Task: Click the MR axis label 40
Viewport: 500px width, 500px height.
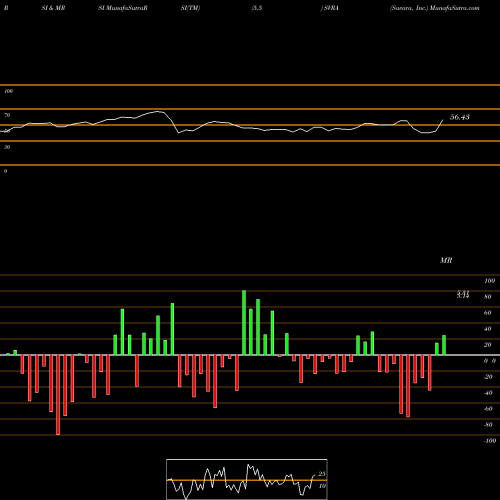Action: click(488, 329)
